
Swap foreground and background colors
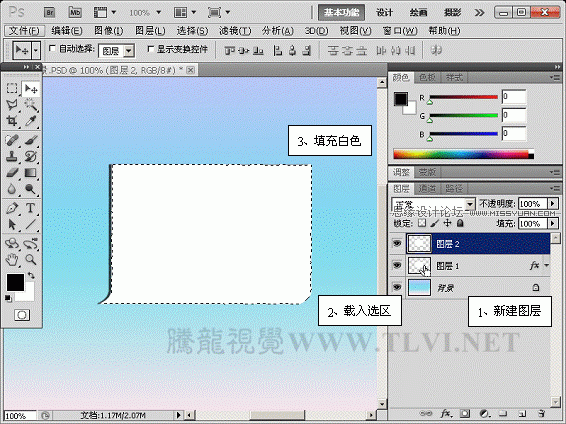point(31,276)
